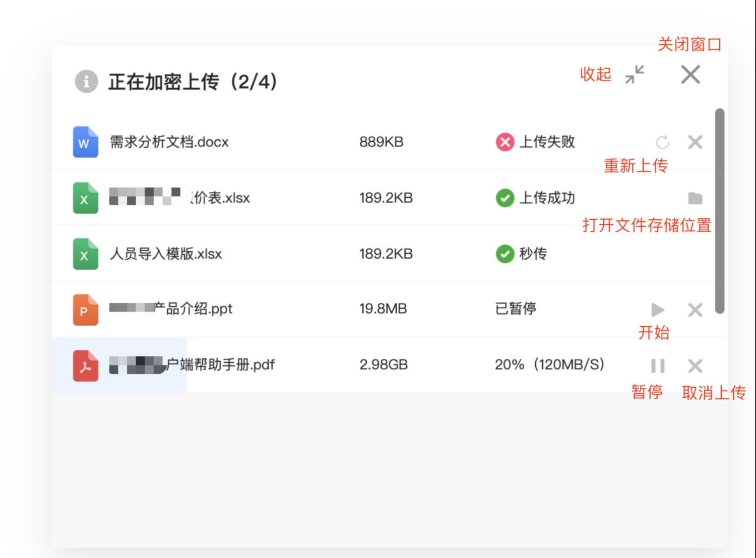Viewport: 756px width, 558px height.
Task: Click the vertical scrollbar of upload list
Action: (x=720, y=211)
